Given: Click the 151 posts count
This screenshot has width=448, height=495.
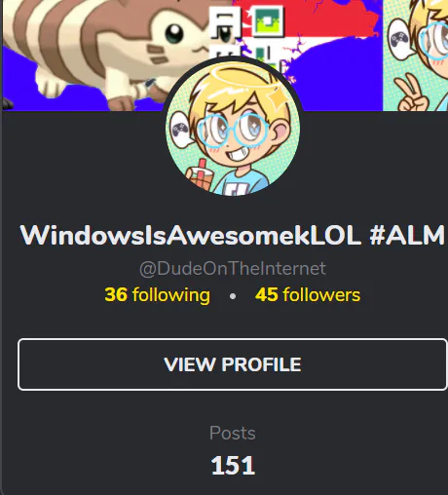Looking at the screenshot, I should (x=233, y=466).
